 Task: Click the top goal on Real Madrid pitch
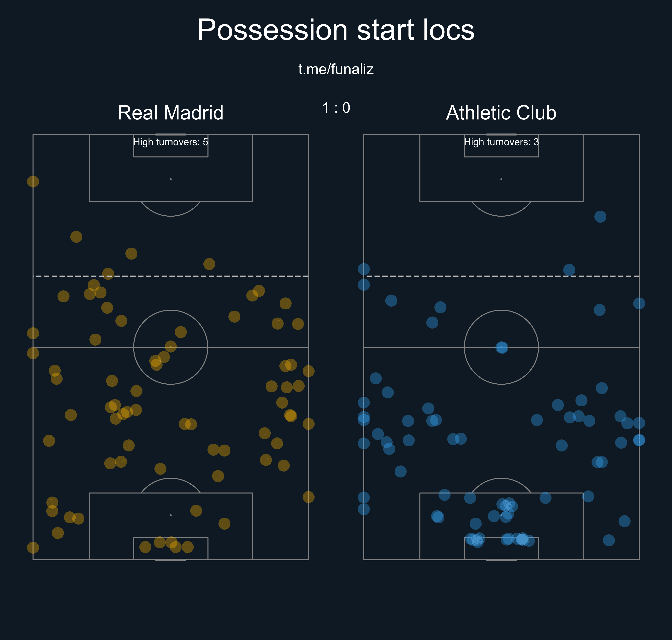click(170, 135)
